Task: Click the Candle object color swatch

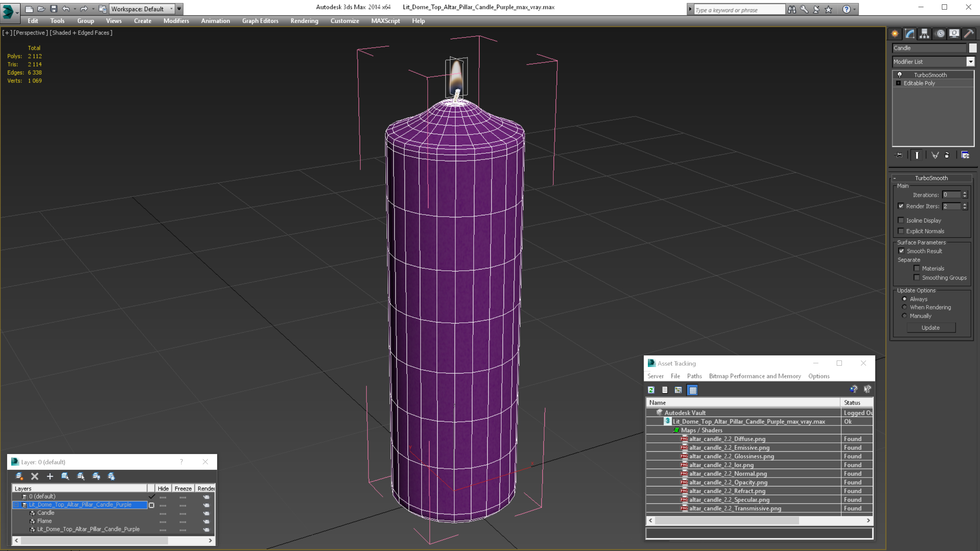Action: coord(973,48)
